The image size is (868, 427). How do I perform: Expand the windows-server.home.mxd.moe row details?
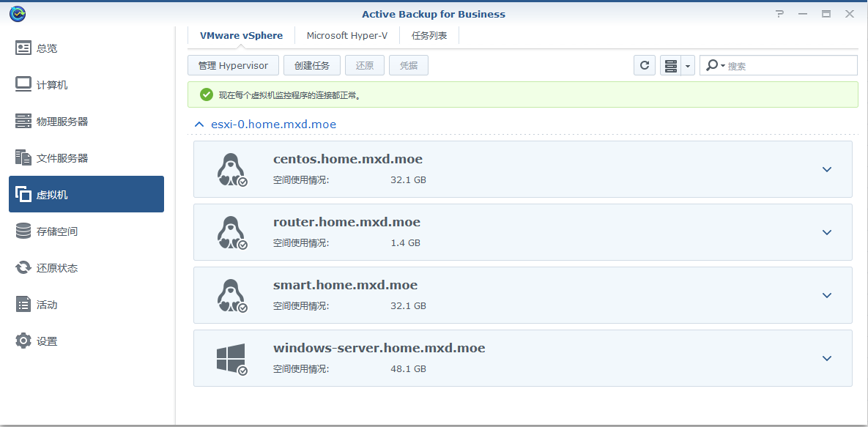[x=827, y=358]
